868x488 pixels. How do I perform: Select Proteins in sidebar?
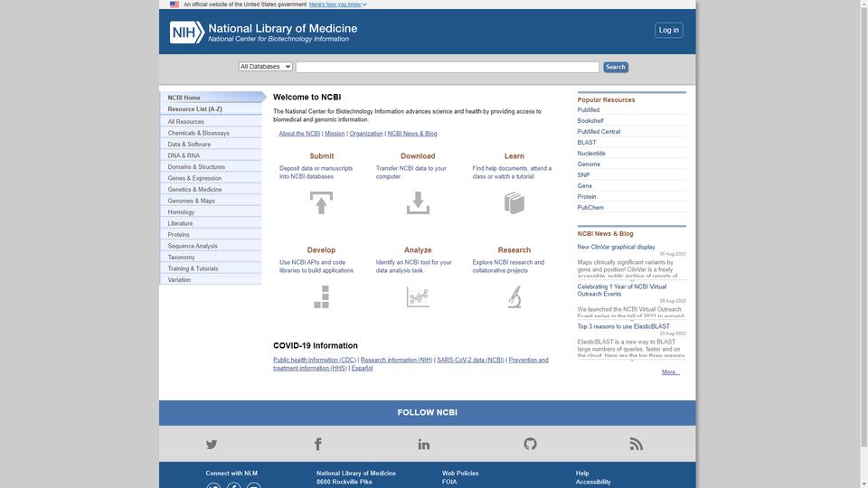tap(211, 235)
